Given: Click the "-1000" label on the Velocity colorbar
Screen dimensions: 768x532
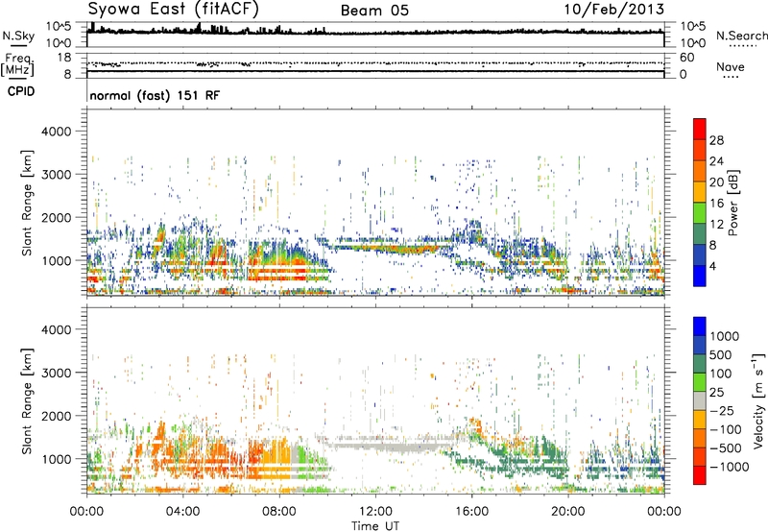Looking at the screenshot, I should click(729, 467).
